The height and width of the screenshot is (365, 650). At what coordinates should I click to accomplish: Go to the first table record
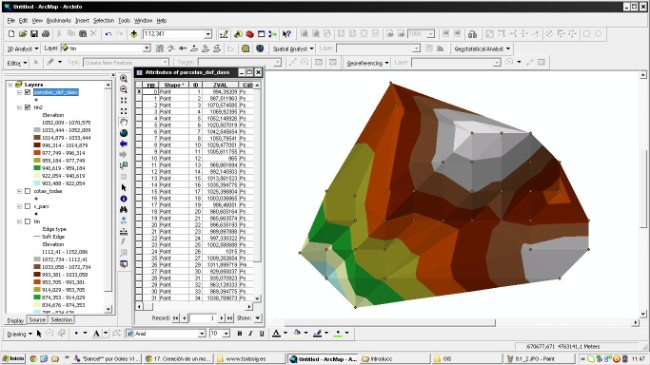[x=176, y=318]
